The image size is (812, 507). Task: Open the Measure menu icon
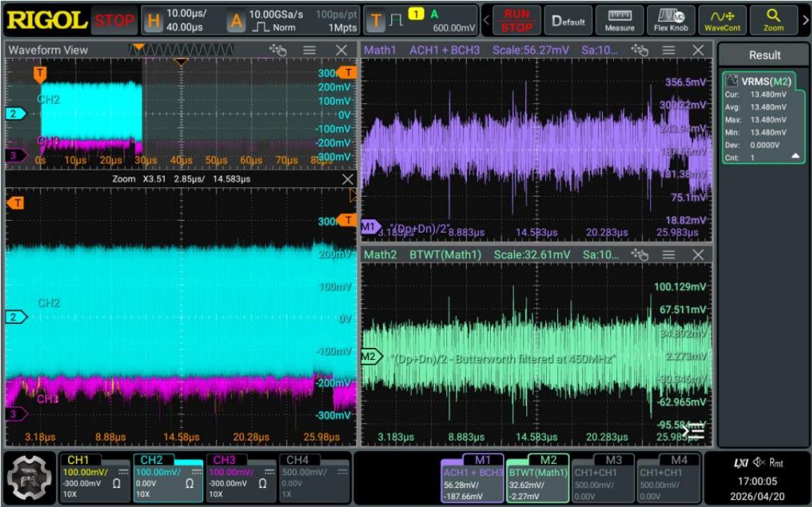620,21
